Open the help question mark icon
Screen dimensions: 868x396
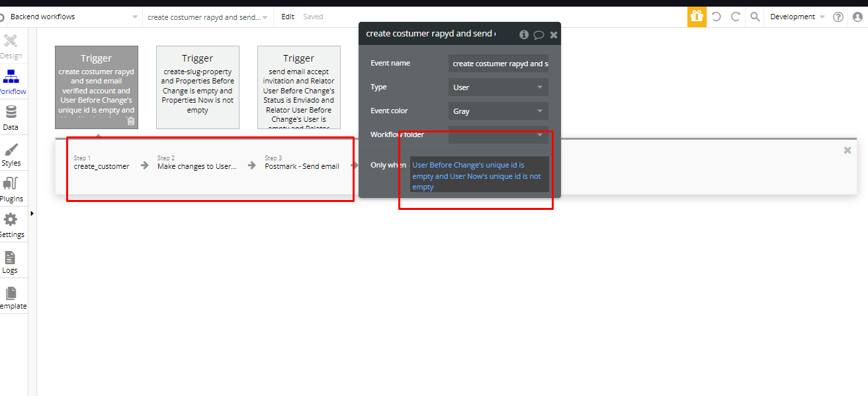pyautogui.click(x=838, y=17)
